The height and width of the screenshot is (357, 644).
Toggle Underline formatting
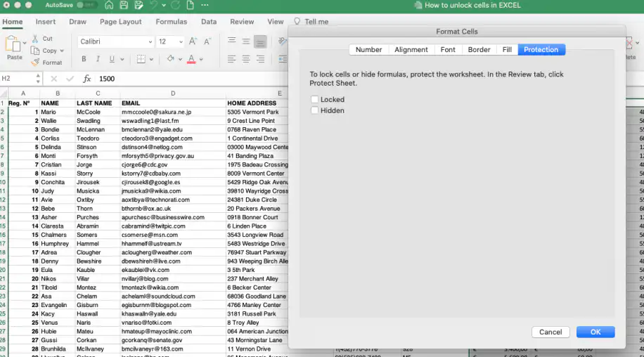[112, 59]
